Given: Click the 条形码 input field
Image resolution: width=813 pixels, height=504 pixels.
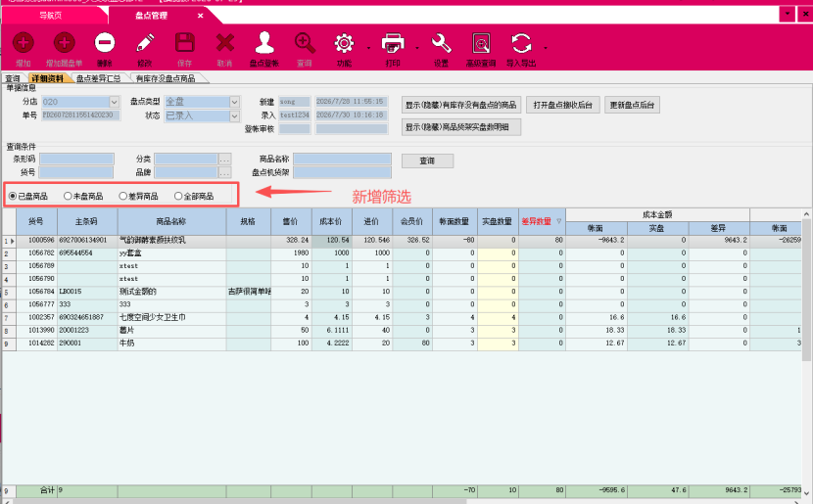Looking at the screenshot, I should [x=76, y=159].
